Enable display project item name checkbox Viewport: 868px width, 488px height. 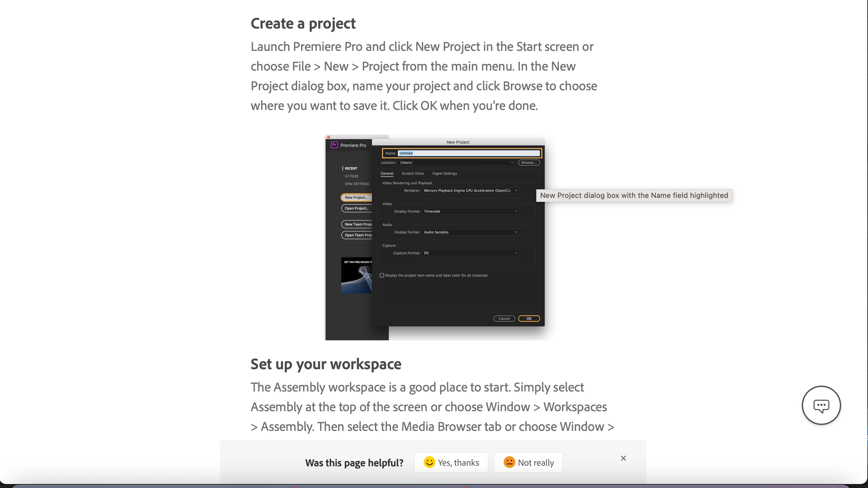(x=382, y=276)
